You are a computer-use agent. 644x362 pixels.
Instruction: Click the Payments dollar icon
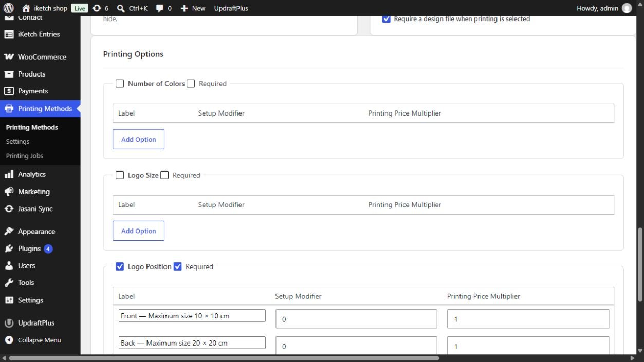pos(9,91)
